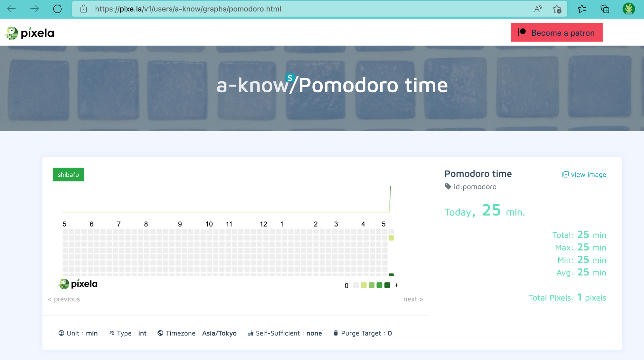This screenshot has height=360, width=644.
Task: Click the 'none' Self-Sufficient value
Action: (314, 333)
